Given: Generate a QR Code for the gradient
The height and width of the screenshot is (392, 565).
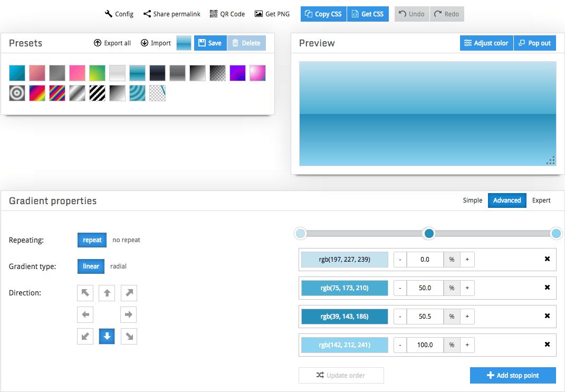Looking at the screenshot, I should coord(227,14).
